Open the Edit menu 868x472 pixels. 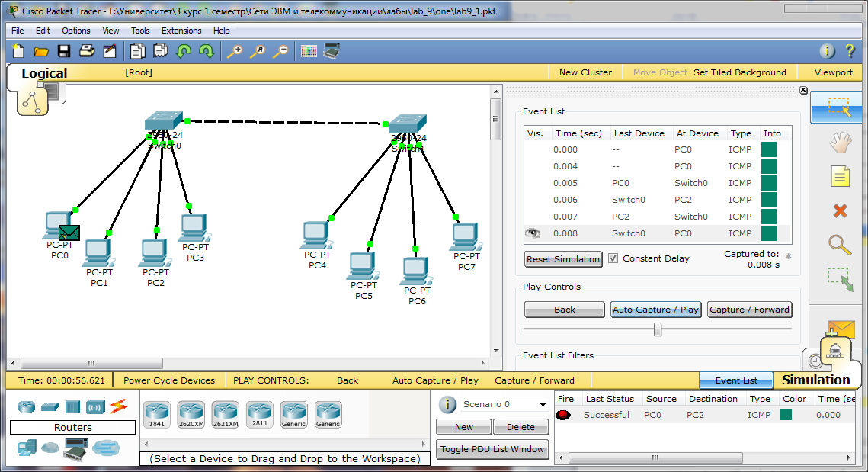click(43, 31)
